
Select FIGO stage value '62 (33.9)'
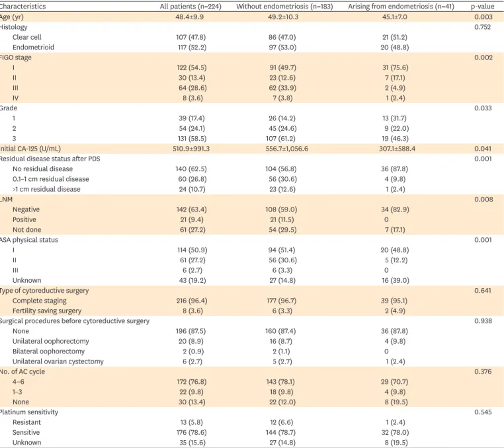coord(282,88)
